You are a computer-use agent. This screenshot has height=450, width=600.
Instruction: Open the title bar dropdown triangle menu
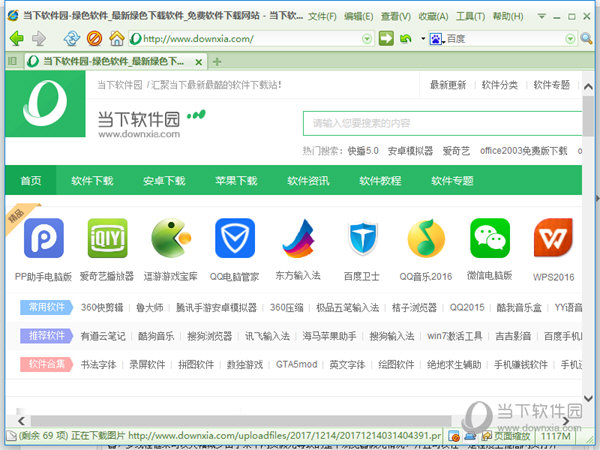click(541, 16)
